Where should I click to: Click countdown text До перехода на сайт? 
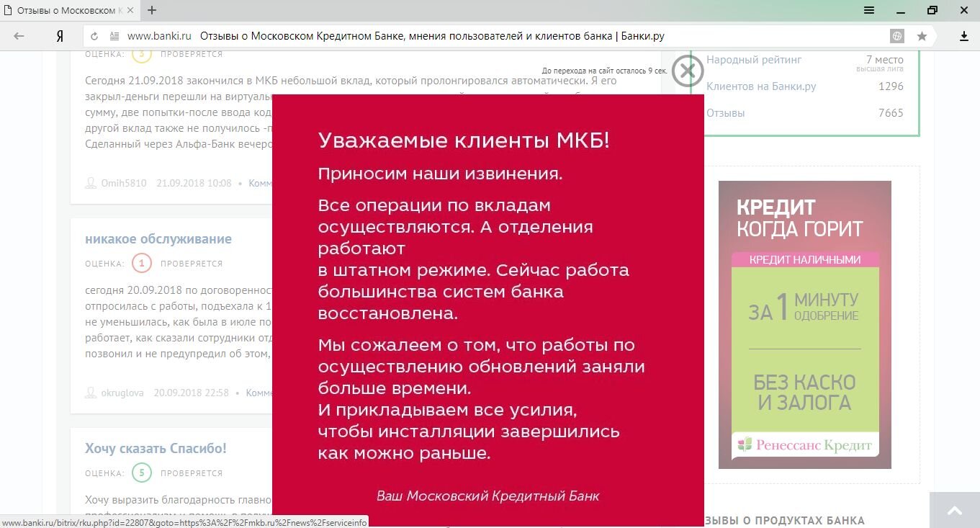click(605, 71)
